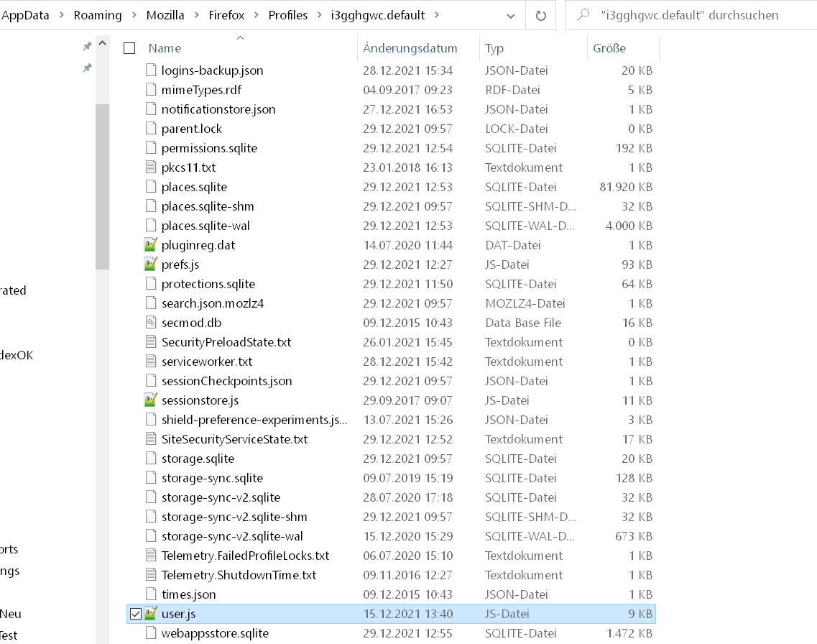Select the search.json.mozlz4 file name
Screen dimensions: 817x644
(x=213, y=303)
